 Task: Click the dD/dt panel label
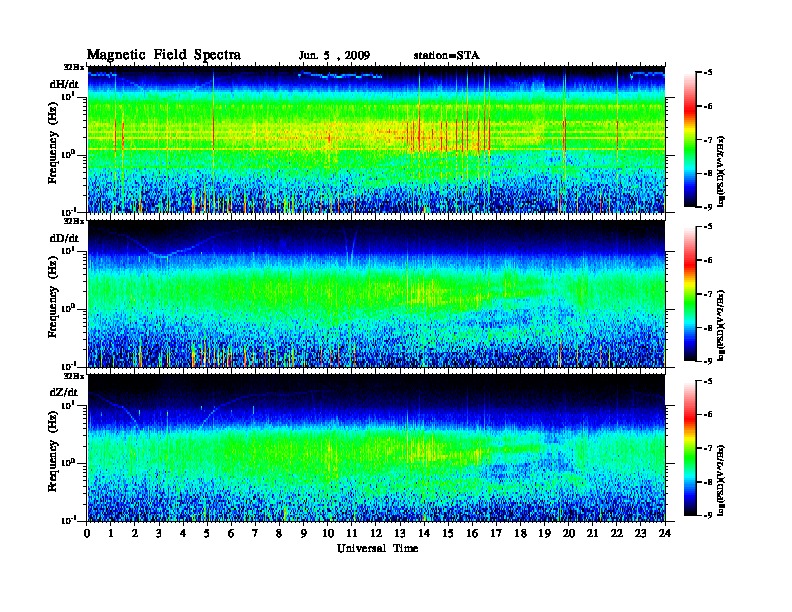click(x=64, y=238)
